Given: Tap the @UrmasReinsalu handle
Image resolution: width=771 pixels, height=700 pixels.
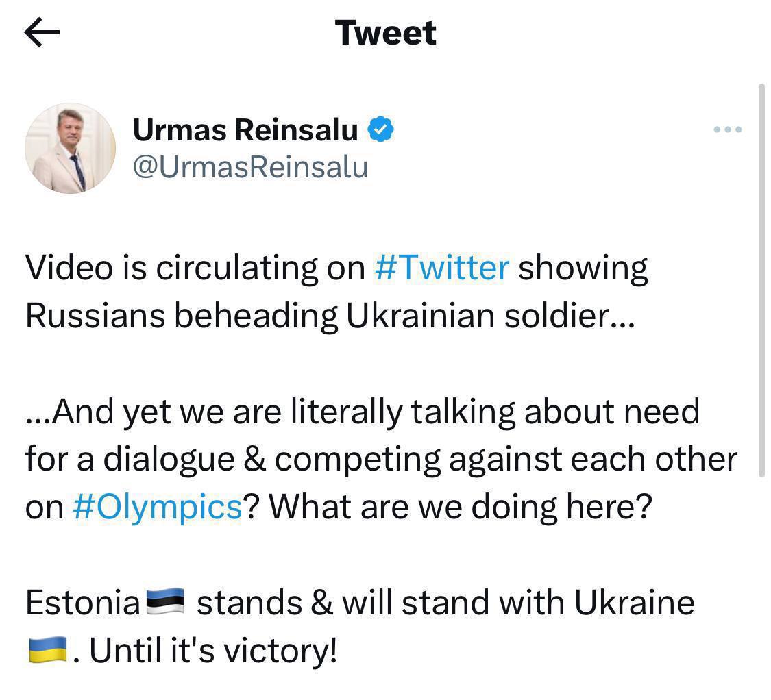Looking at the screenshot, I should click(250, 166).
